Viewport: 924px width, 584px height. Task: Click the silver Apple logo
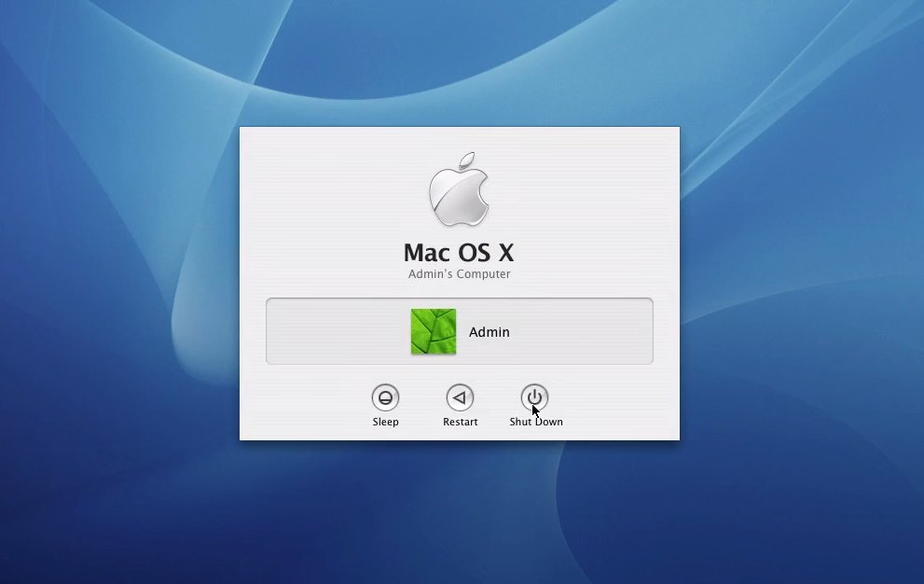459,189
